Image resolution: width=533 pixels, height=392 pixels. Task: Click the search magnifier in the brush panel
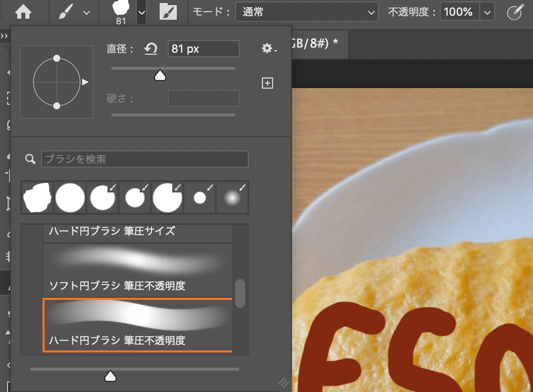point(30,159)
